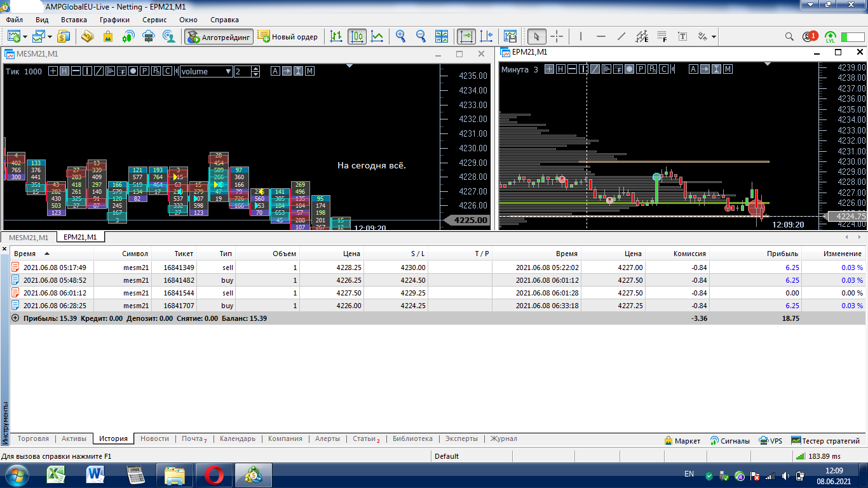Select the trendline drawing tool

tap(621, 36)
